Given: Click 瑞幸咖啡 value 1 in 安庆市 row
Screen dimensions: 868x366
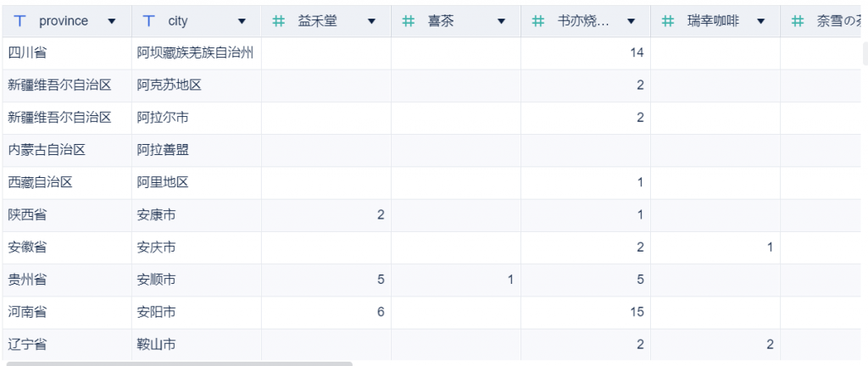Looking at the screenshot, I should (770, 247).
